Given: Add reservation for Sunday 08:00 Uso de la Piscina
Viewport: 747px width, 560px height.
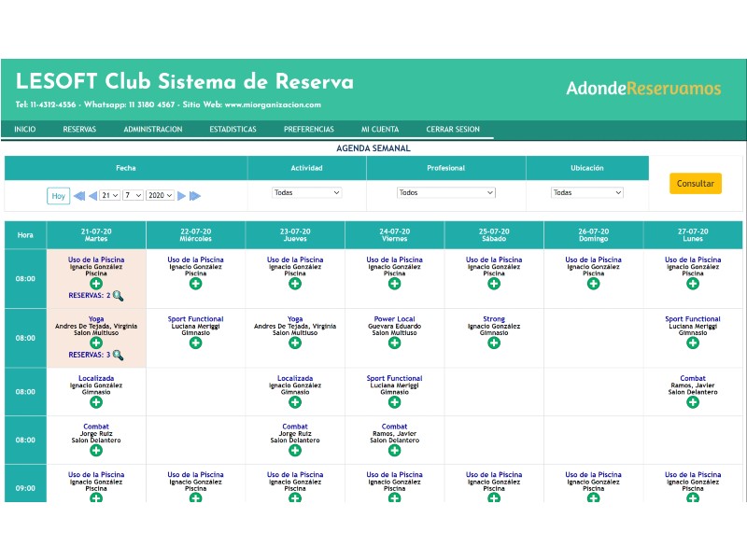Looking at the screenshot, I should [593, 284].
